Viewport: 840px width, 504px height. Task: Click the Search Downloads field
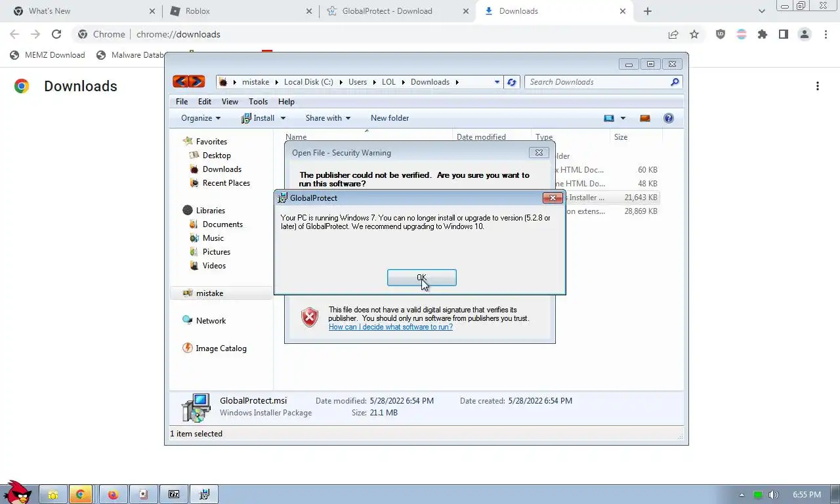[597, 82]
